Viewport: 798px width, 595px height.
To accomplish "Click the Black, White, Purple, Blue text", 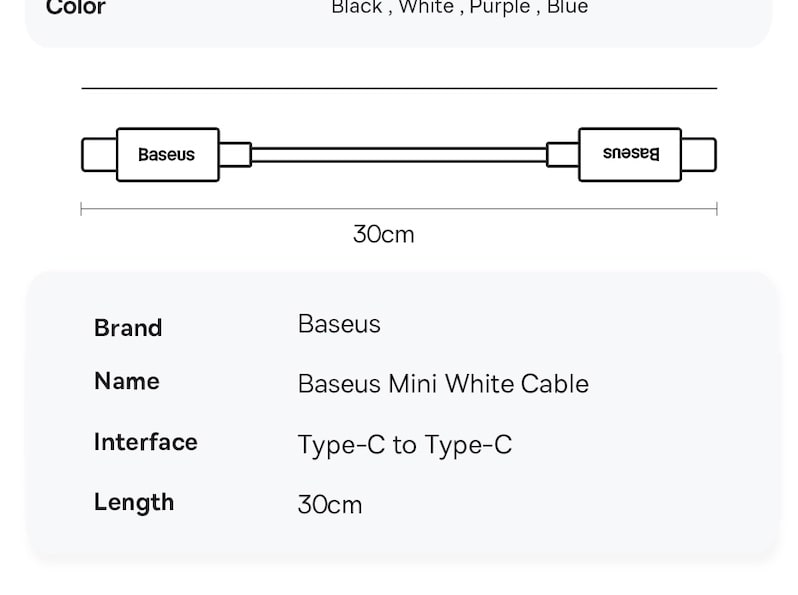I will [460, 7].
